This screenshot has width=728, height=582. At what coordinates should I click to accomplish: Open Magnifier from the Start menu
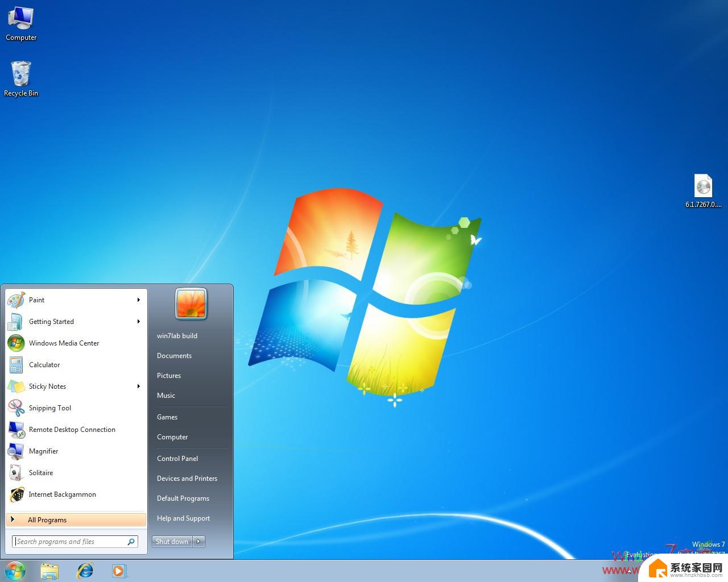pos(76,451)
